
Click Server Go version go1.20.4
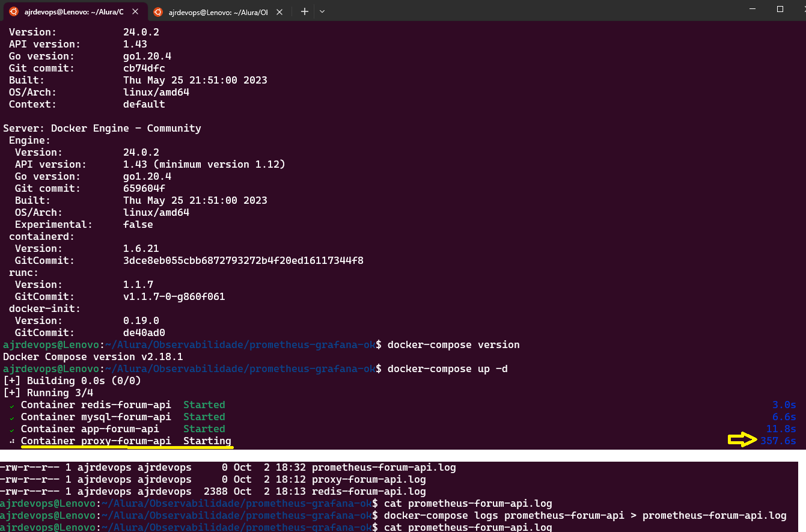tap(147, 176)
